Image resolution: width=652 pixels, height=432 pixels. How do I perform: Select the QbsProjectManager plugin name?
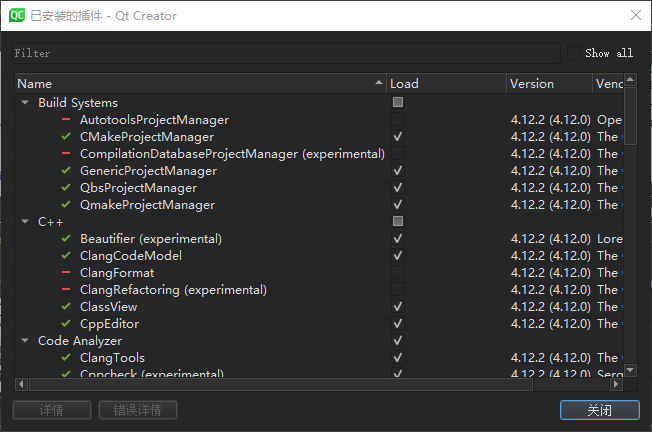pyautogui.click(x=138, y=188)
